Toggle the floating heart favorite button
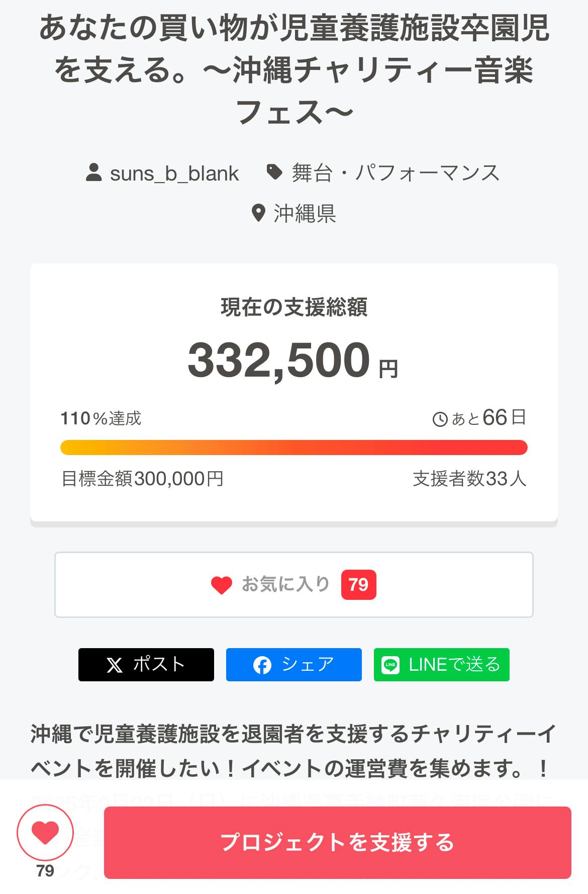The image size is (588, 894). pyautogui.click(x=45, y=833)
